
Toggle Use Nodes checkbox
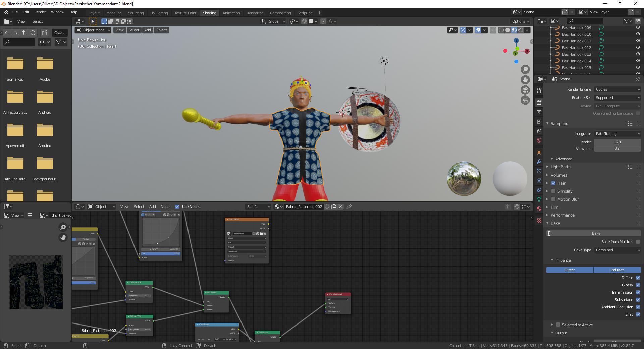[177, 207]
